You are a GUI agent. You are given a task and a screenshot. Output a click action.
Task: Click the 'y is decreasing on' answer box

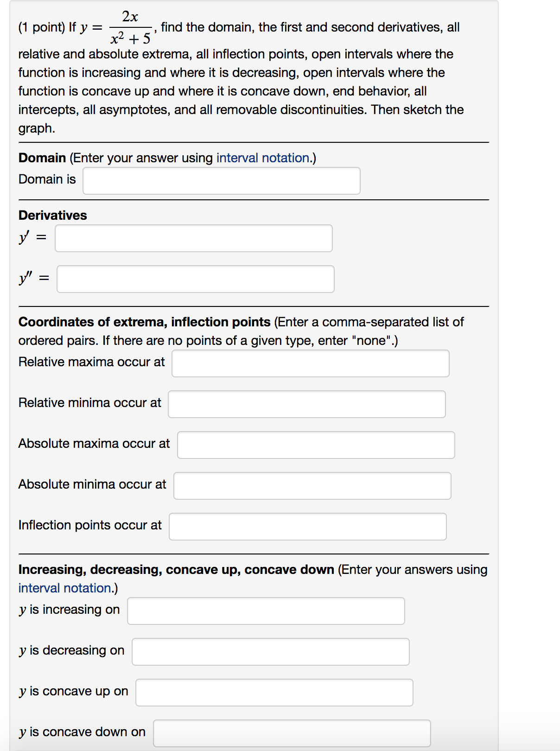[270, 652]
